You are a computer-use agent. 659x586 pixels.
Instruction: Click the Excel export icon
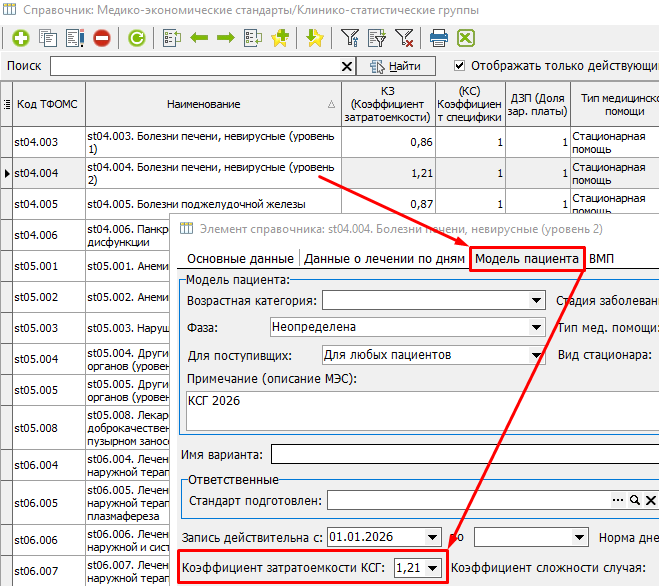(466, 38)
